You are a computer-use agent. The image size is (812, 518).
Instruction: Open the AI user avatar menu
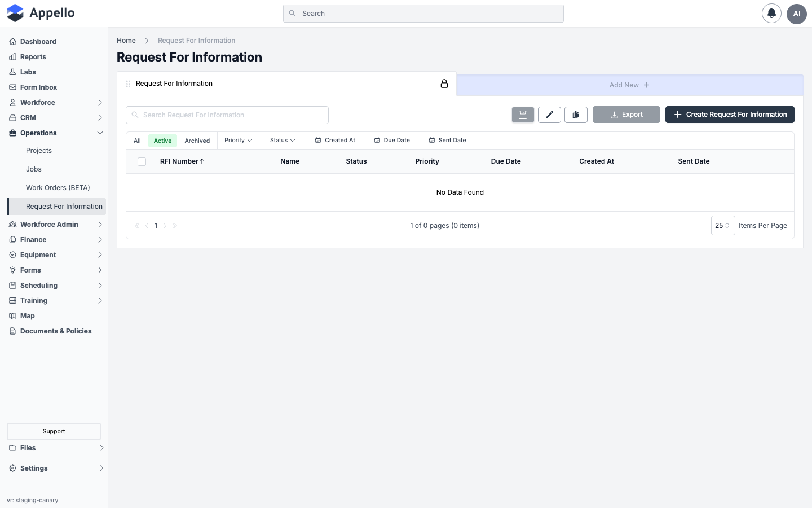point(797,14)
